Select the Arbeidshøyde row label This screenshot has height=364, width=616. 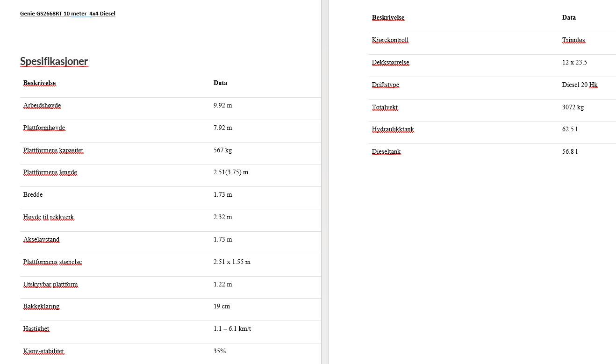tap(42, 106)
